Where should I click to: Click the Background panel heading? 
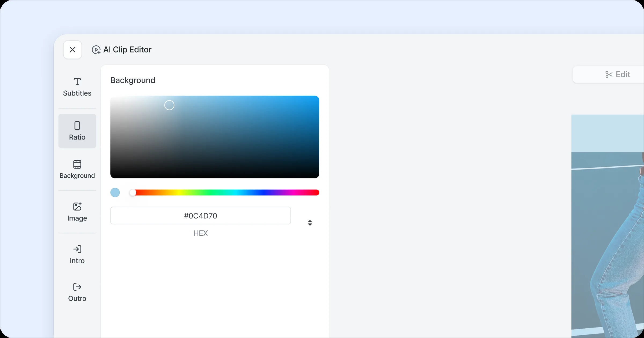pos(133,80)
